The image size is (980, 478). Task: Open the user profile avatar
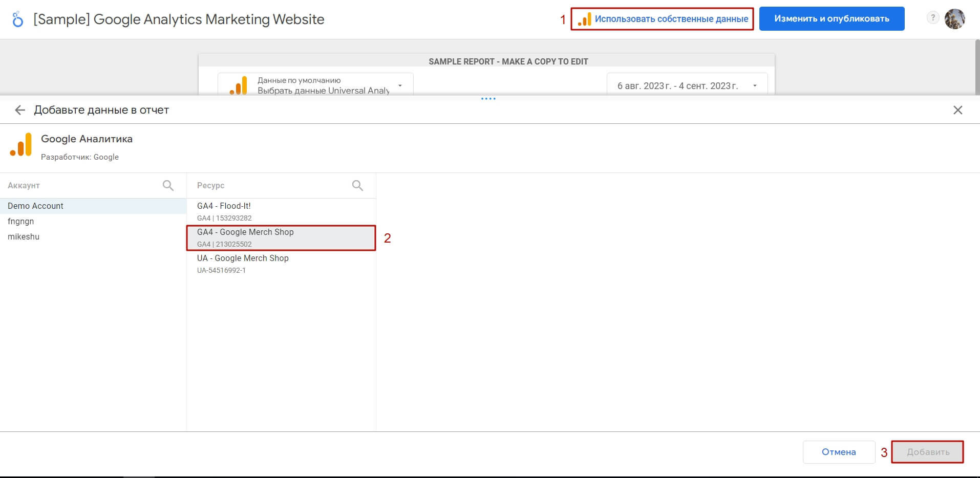[954, 19]
